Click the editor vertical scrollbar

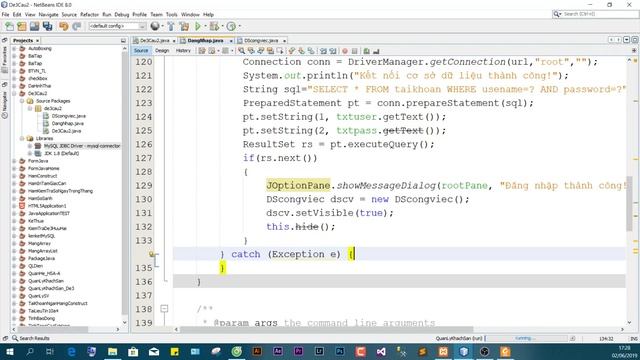629,204
